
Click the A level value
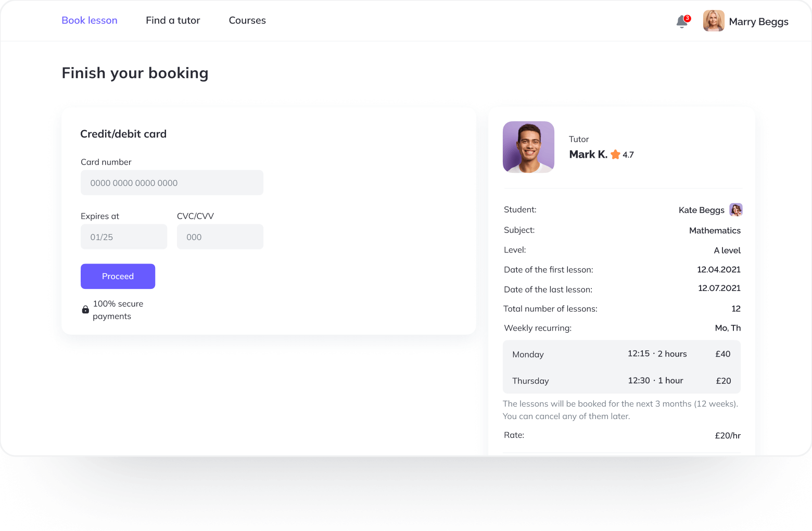click(x=727, y=250)
